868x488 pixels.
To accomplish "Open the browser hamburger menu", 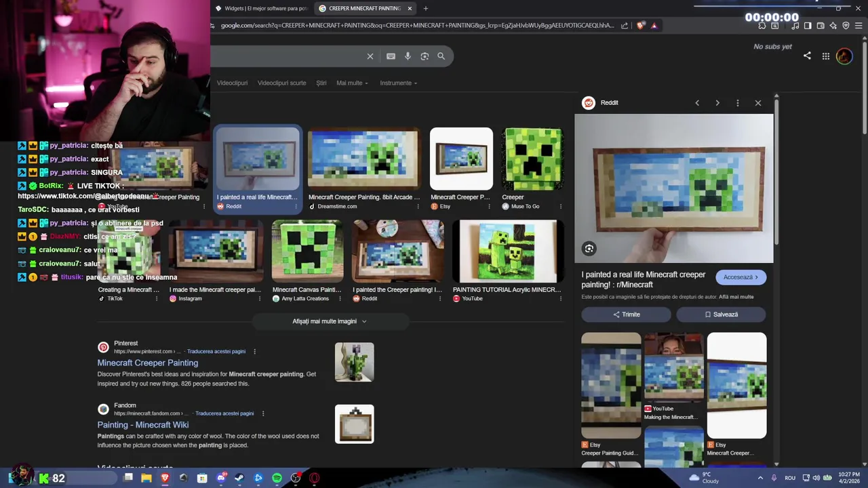I will [x=859, y=26].
